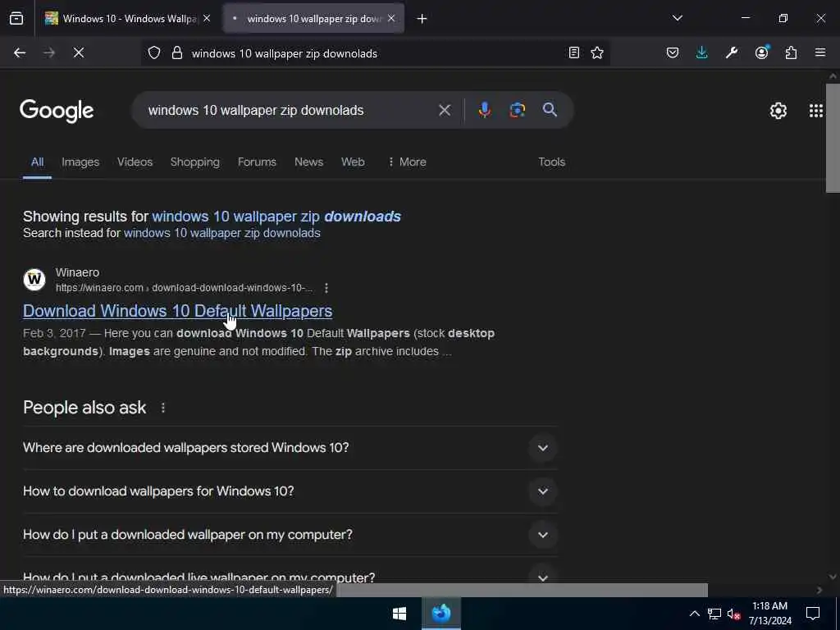Image resolution: width=840 pixels, height=630 pixels.
Task: Search by image with Google Lens
Action: pyautogui.click(x=518, y=111)
